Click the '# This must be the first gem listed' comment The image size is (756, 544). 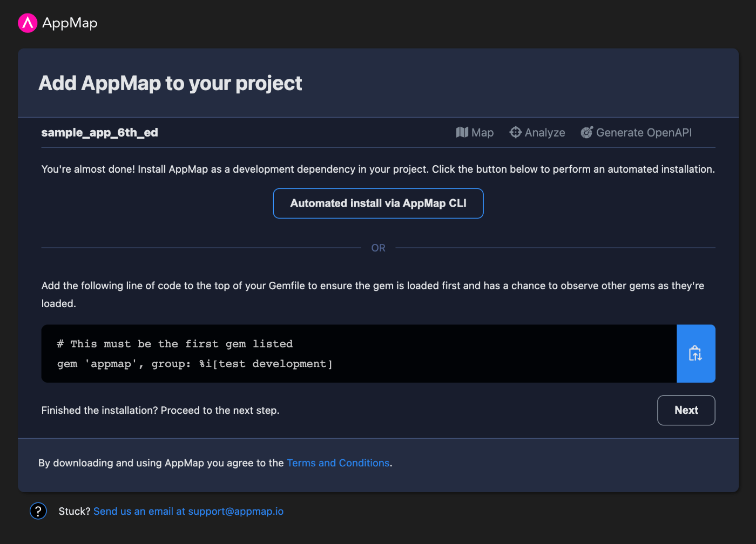(x=175, y=344)
